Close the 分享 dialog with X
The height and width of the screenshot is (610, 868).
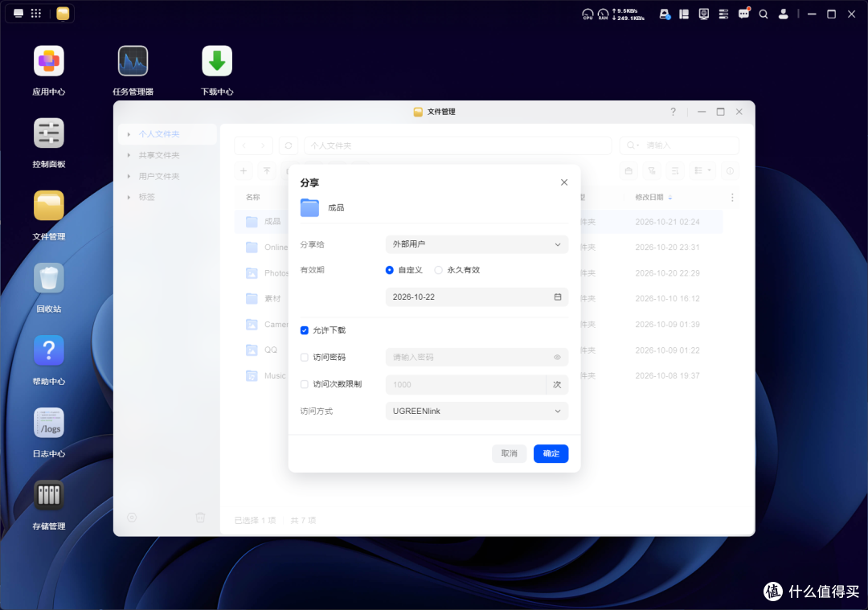coord(564,182)
